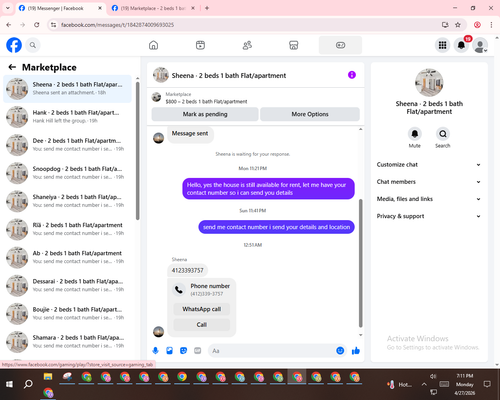Open Chrome three-dot menu
The height and width of the screenshot is (400, 500).
coord(491,25)
